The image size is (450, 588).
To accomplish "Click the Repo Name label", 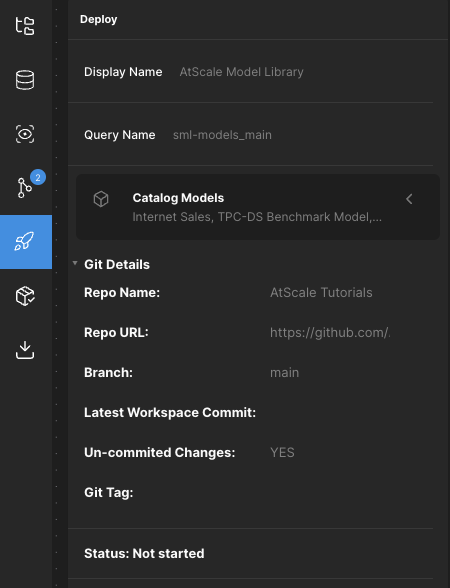I will 122,292.
